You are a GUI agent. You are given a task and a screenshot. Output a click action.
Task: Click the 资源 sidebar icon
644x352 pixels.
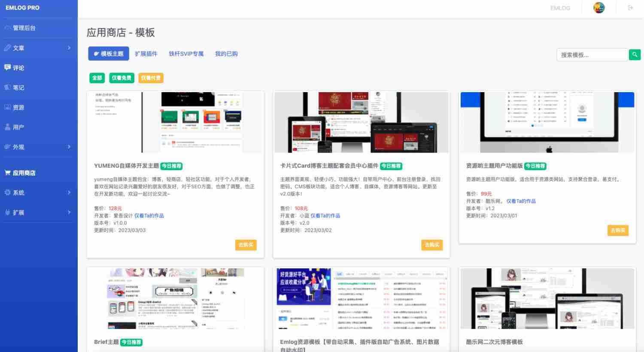click(7, 107)
